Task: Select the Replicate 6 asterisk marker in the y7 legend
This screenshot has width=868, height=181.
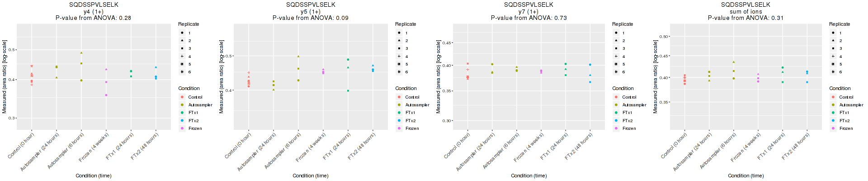Action: coord(616,72)
